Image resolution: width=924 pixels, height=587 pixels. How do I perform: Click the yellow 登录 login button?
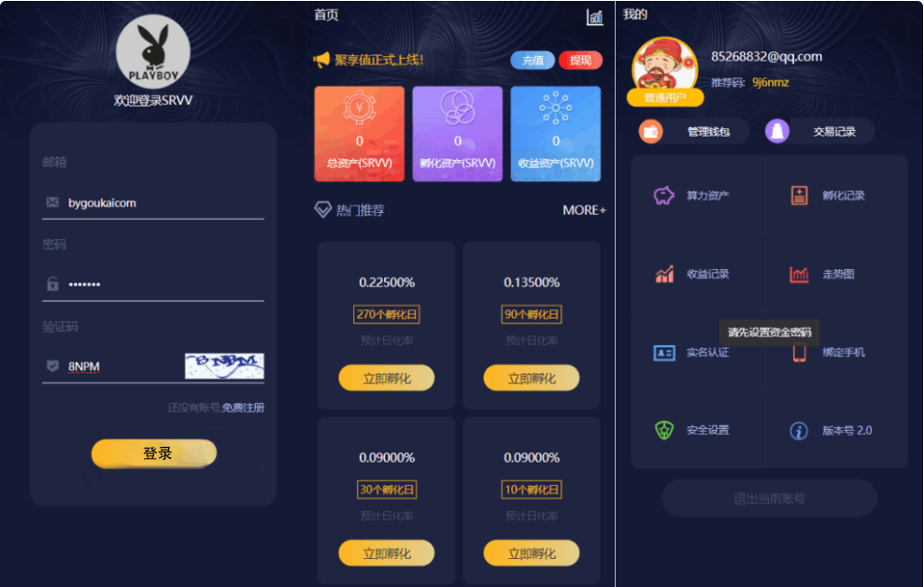pos(154,453)
